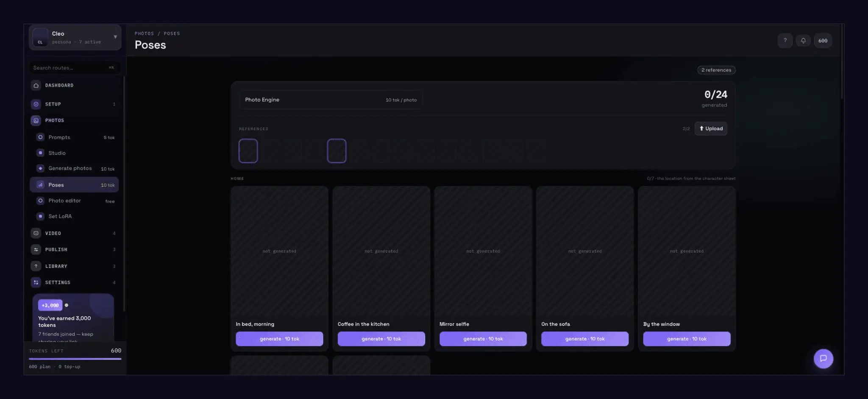Click the PHOTOS breadcrumb link
The width and height of the screenshot is (868, 399).
(x=144, y=33)
